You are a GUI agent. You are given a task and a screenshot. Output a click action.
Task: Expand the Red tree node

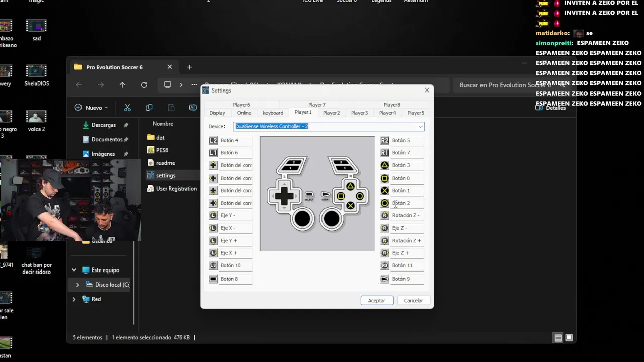74,299
